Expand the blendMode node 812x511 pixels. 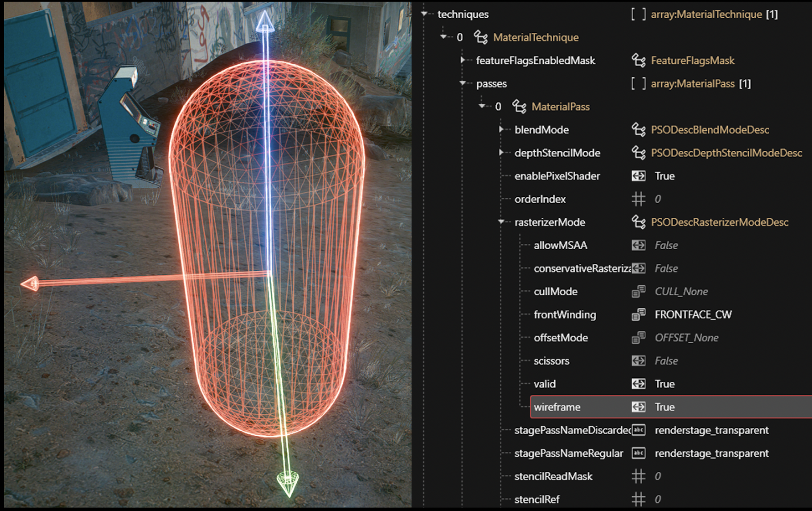(x=501, y=130)
